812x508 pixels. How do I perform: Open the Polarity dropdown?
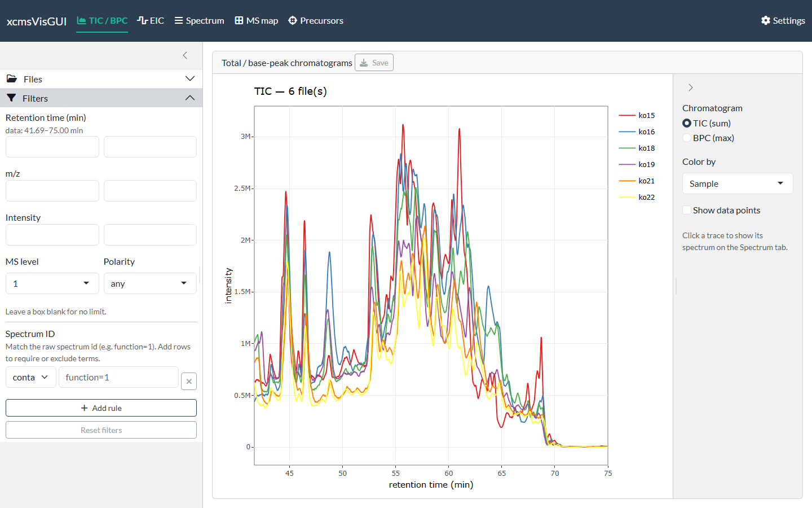[150, 283]
